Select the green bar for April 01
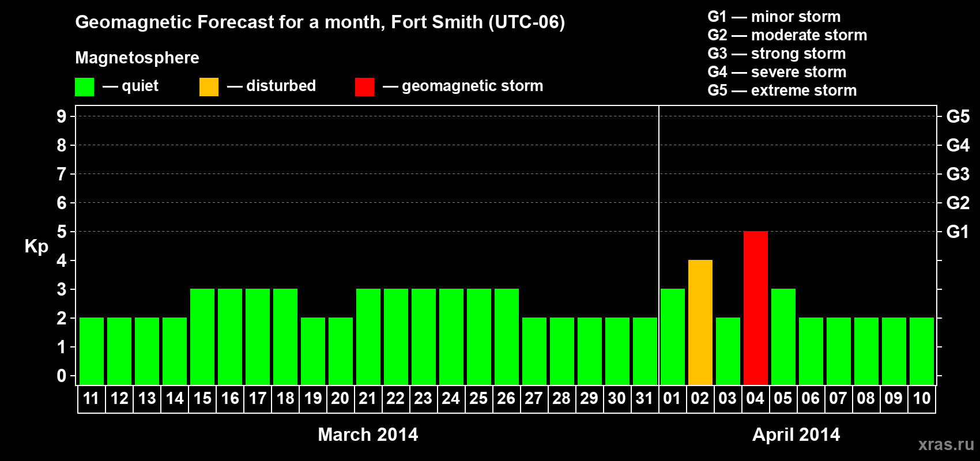This screenshot has width=980, height=461. pyautogui.click(x=673, y=337)
